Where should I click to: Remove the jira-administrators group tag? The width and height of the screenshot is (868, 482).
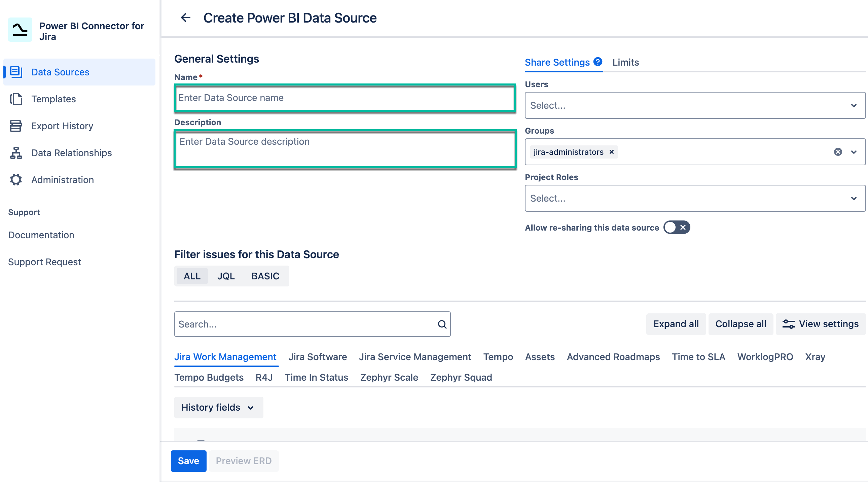click(612, 152)
